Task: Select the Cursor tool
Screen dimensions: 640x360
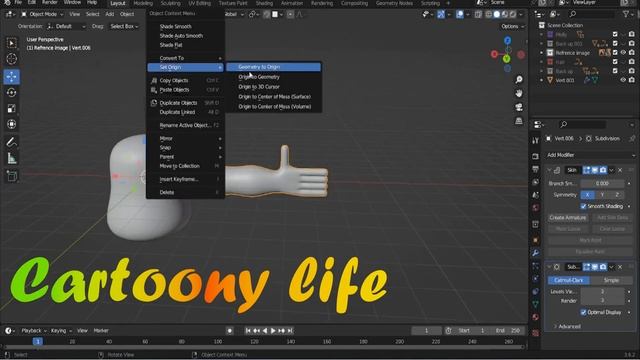Action: [11, 59]
